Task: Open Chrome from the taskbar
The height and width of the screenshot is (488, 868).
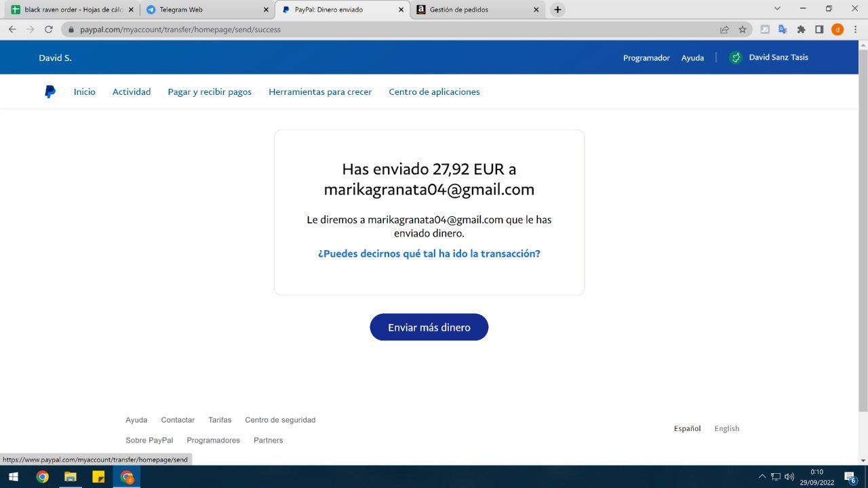Action: 42,476
